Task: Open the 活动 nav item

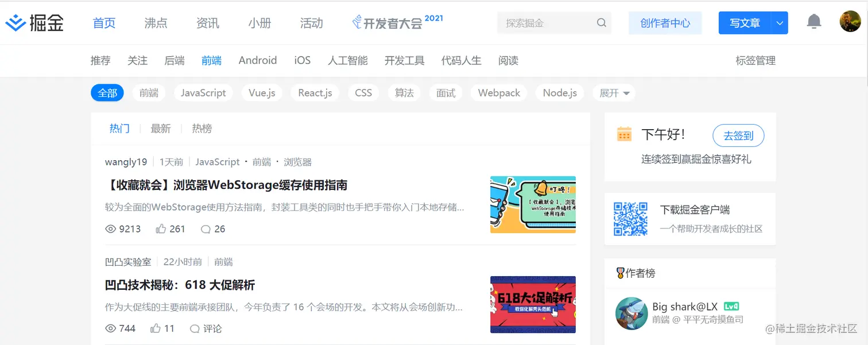Action: (312, 23)
